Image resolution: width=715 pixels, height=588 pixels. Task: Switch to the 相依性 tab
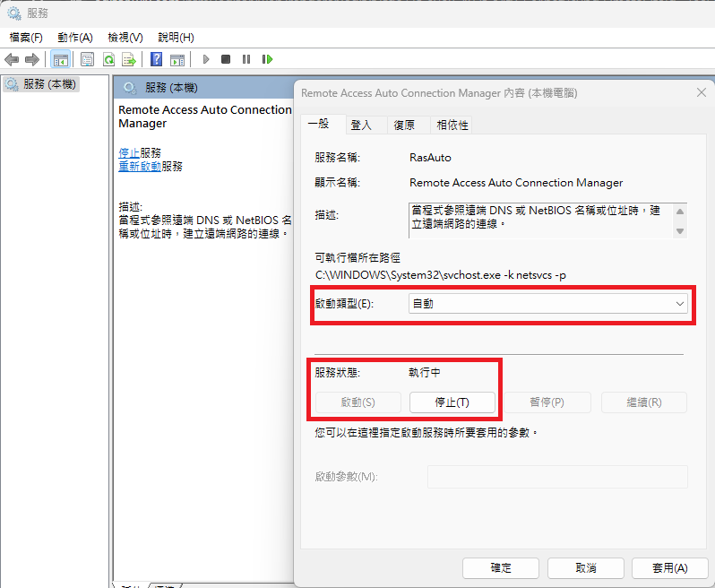pyautogui.click(x=452, y=125)
